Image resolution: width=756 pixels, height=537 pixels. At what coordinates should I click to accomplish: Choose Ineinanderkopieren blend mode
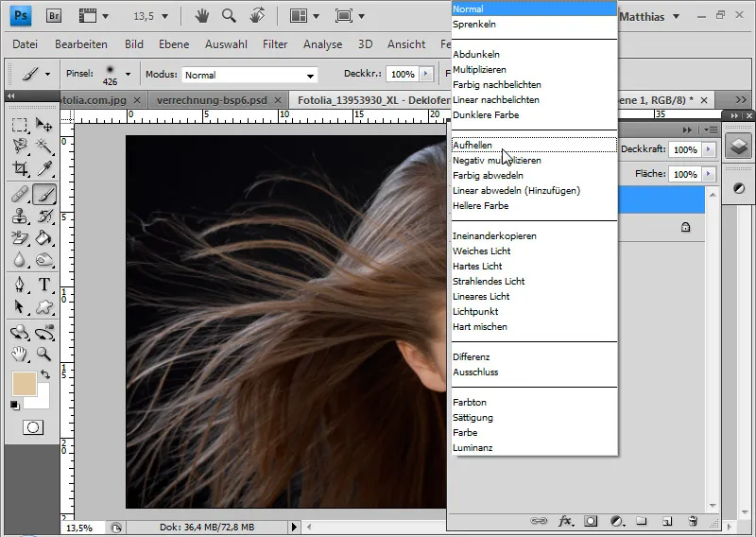pyautogui.click(x=534, y=236)
